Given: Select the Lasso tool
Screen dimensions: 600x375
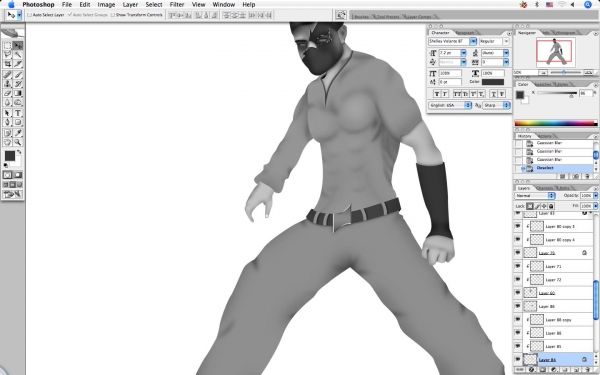Looking at the screenshot, I should [x=7, y=55].
